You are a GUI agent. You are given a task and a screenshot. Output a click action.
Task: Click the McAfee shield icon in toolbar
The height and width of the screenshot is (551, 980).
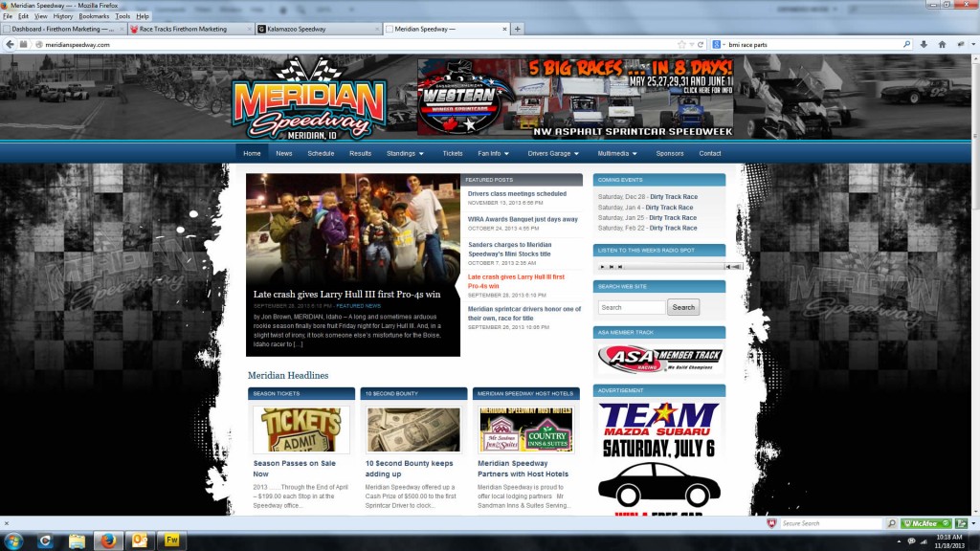pos(771,523)
